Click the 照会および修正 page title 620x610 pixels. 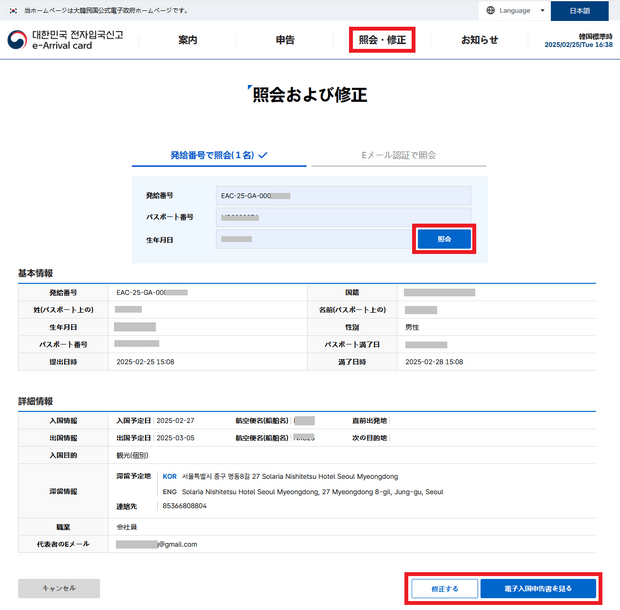310,95
